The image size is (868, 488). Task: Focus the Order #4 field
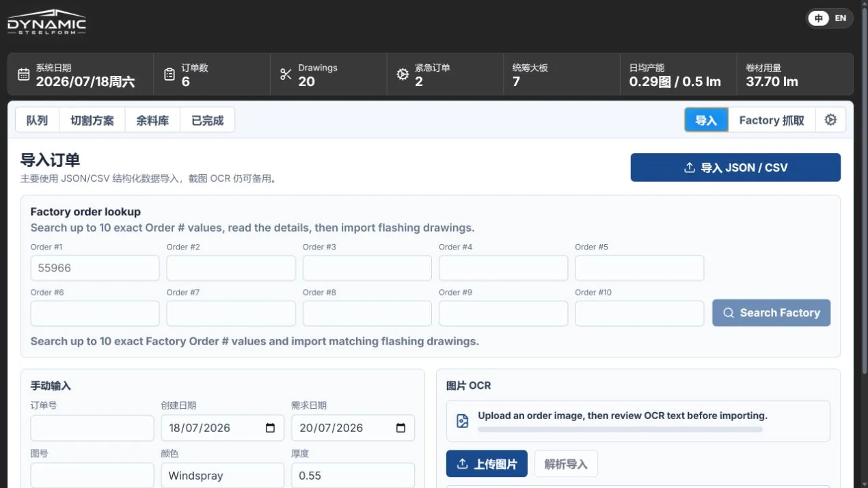click(503, 268)
